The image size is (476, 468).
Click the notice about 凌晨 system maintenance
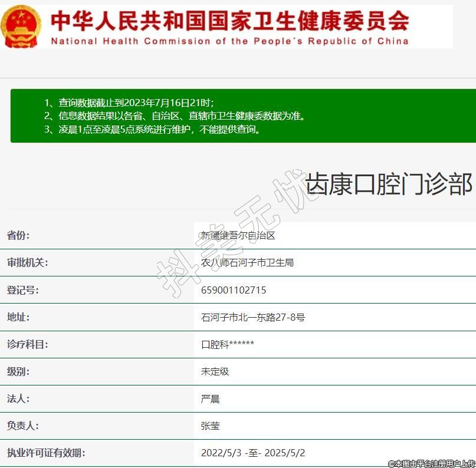152,130
